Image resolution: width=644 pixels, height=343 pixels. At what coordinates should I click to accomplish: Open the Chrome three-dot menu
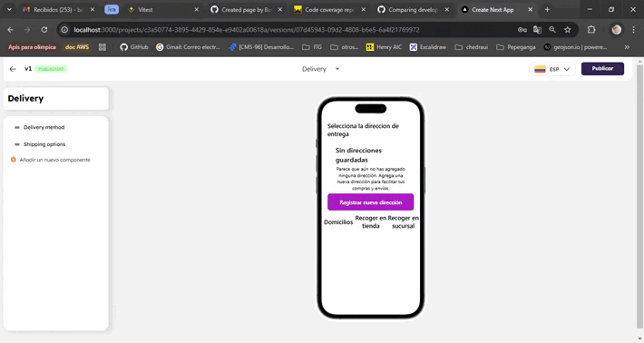tap(634, 30)
